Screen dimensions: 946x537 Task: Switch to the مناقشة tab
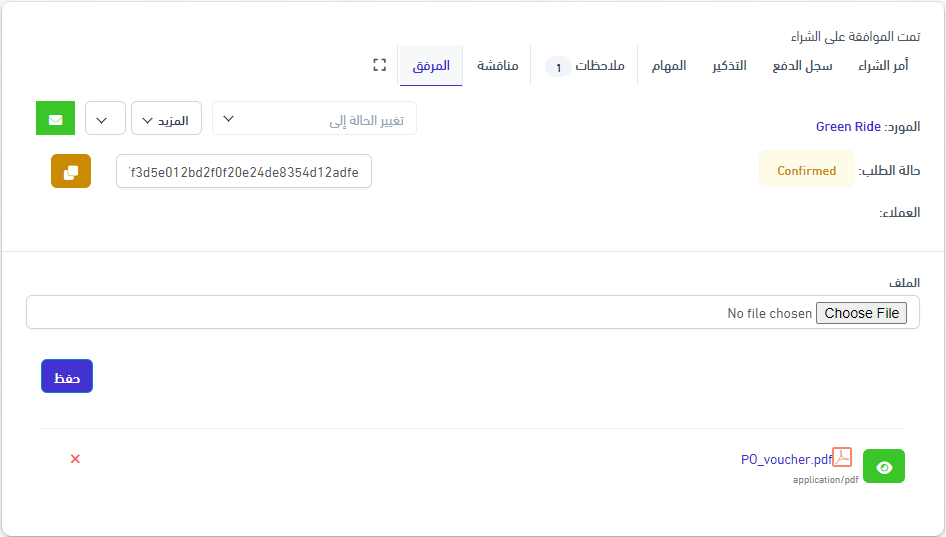(497, 66)
